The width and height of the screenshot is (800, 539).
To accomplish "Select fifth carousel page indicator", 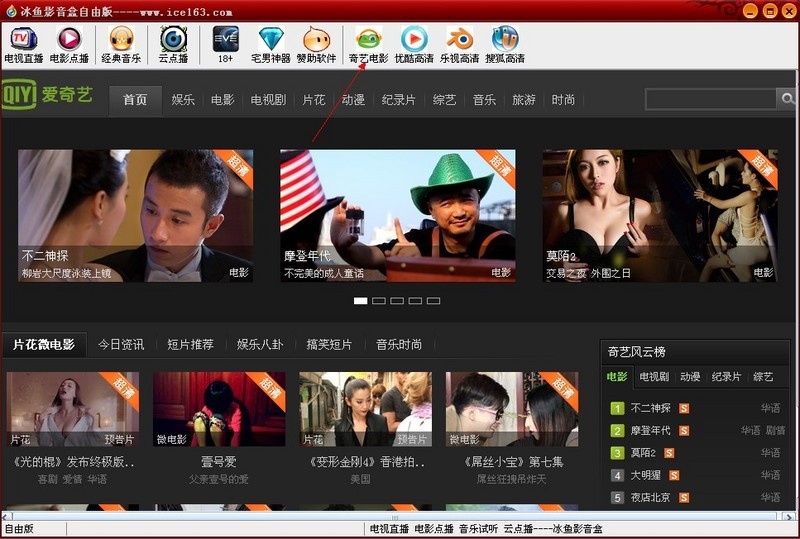I will pos(433,301).
